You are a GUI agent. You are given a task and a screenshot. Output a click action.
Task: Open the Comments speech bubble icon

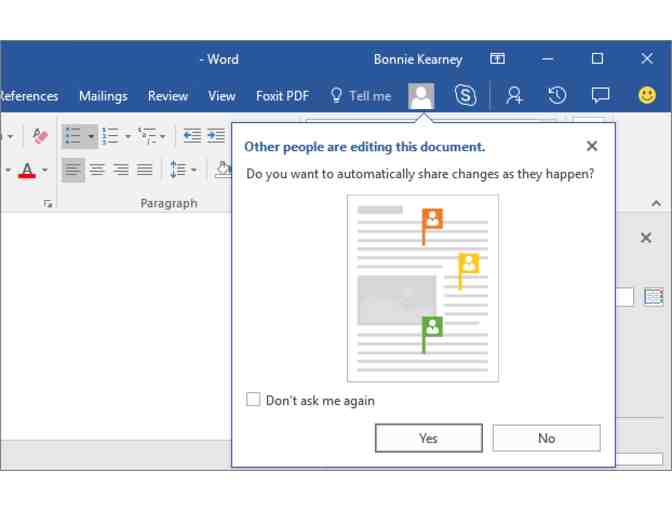600,96
